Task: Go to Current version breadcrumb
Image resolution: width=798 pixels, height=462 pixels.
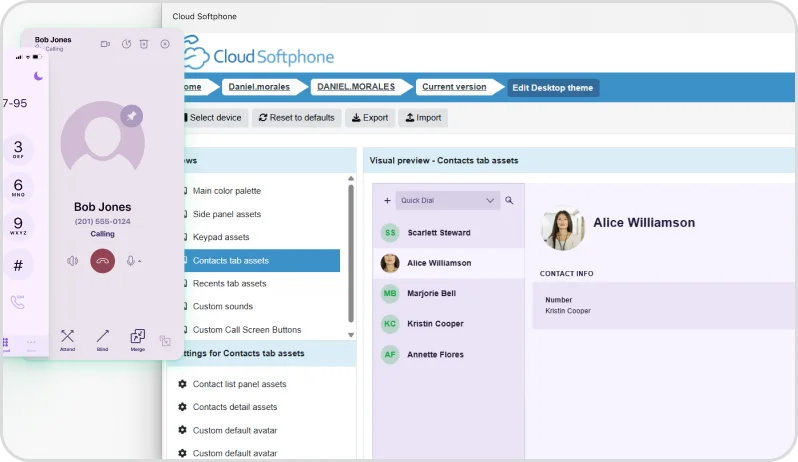Action: click(x=454, y=87)
